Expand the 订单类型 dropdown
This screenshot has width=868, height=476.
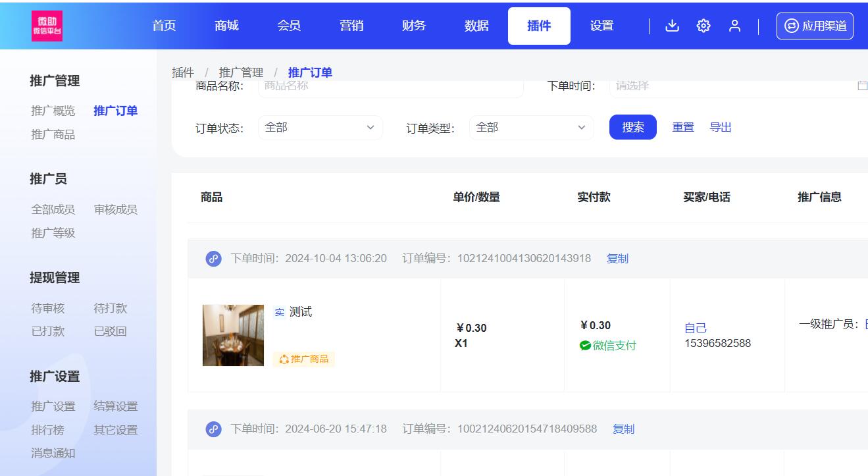pos(532,128)
